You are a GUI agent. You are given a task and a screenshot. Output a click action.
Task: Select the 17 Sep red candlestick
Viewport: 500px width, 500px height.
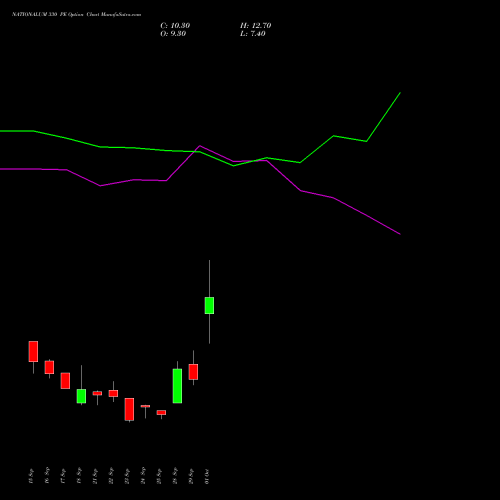65,381
